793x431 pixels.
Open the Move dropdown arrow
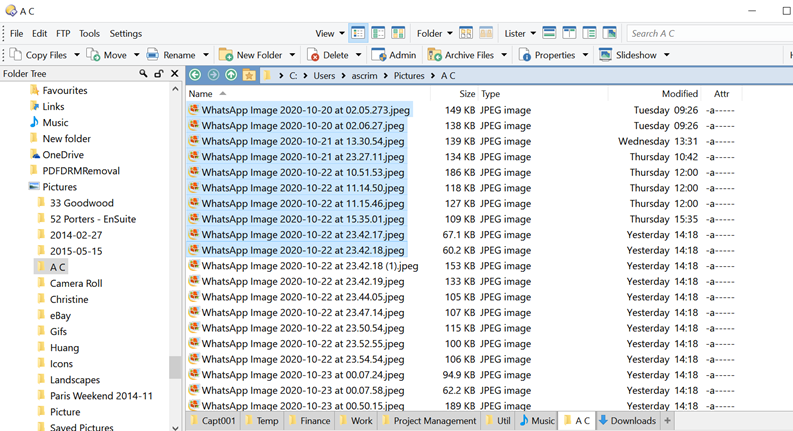[137, 55]
